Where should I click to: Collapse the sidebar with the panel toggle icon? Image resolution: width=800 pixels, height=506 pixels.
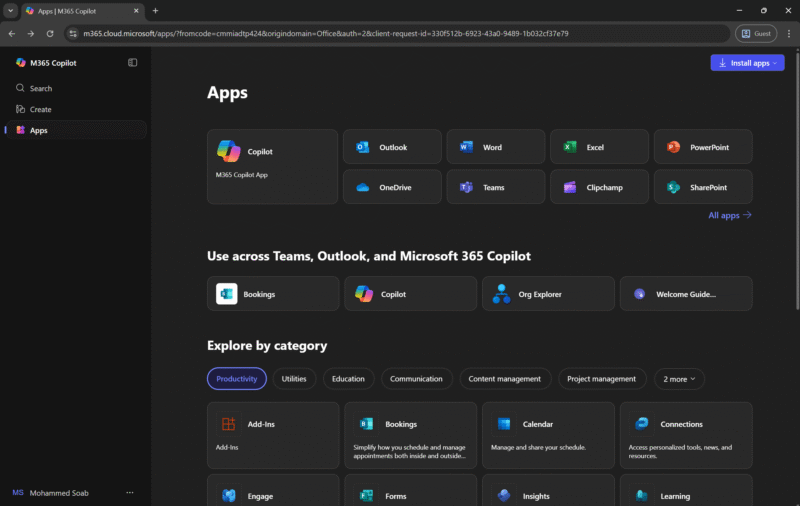click(x=133, y=62)
